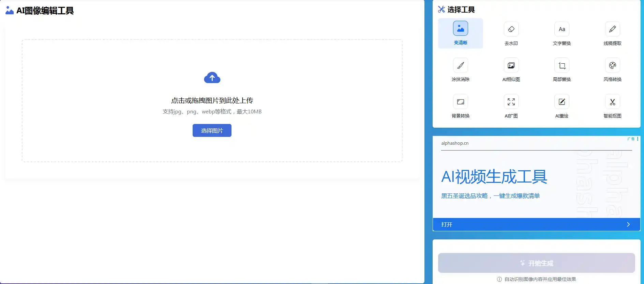Click the cloud upload icon
644x284 pixels.
(x=212, y=78)
